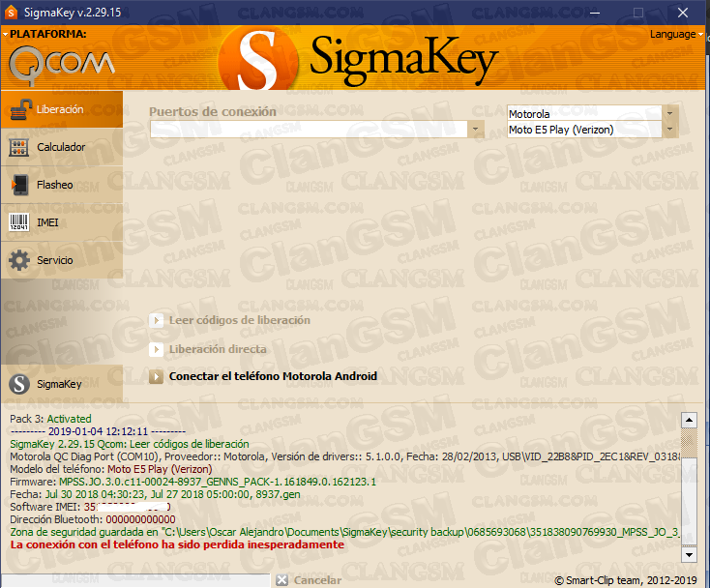
Task: Click arrow icon beside Liberación directa
Action: (x=156, y=349)
